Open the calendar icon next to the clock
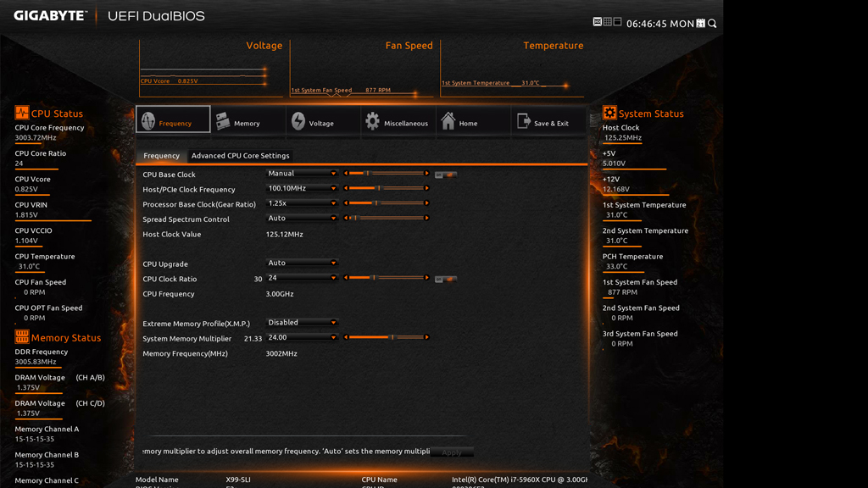The image size is (868, 488). tap(700, 24)
